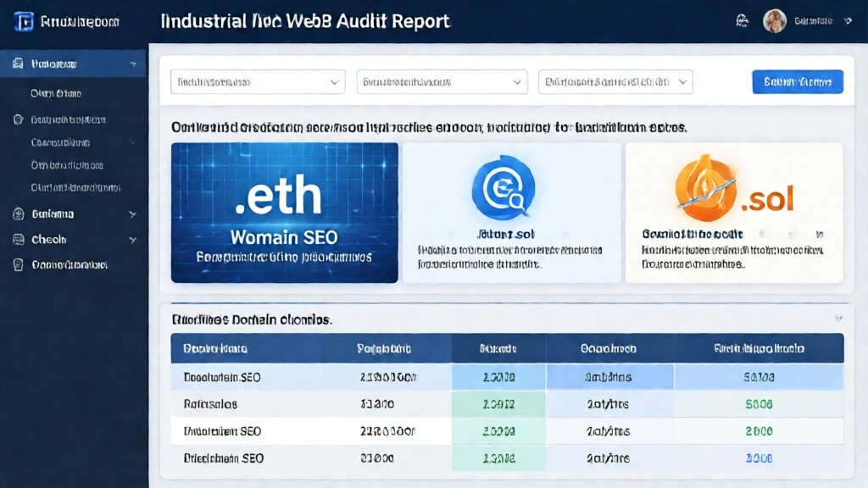Screen dimensions: 868x488
Task: Expand the Cheoln sidebar section chevron
Action: (132, 240)
